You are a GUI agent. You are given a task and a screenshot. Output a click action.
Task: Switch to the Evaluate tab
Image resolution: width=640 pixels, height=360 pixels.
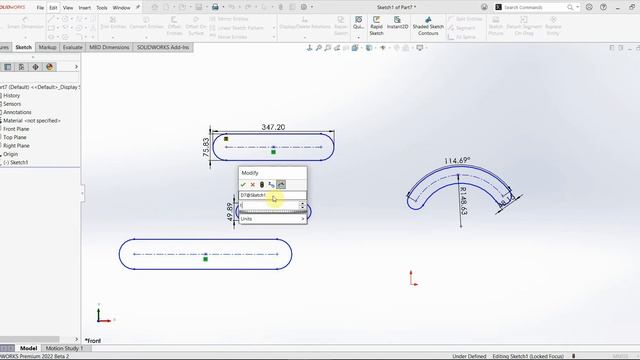pos(72,47)
